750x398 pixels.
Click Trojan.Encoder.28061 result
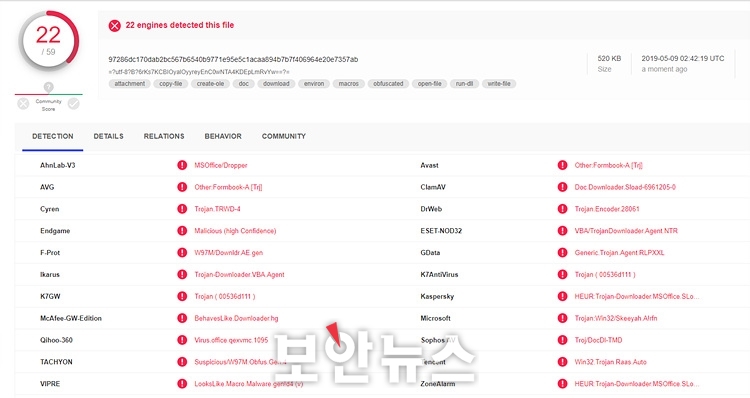click(607, 209)
